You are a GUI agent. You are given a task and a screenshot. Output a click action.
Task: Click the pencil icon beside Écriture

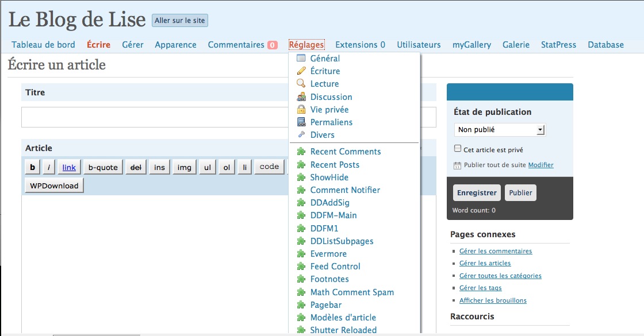coord(301,71)
